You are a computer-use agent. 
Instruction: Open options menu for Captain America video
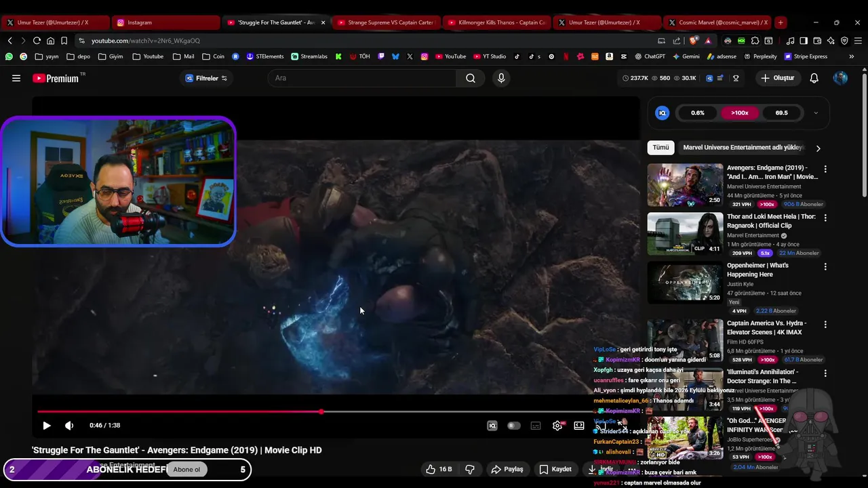pyautogui.click(x=825, y=325)
